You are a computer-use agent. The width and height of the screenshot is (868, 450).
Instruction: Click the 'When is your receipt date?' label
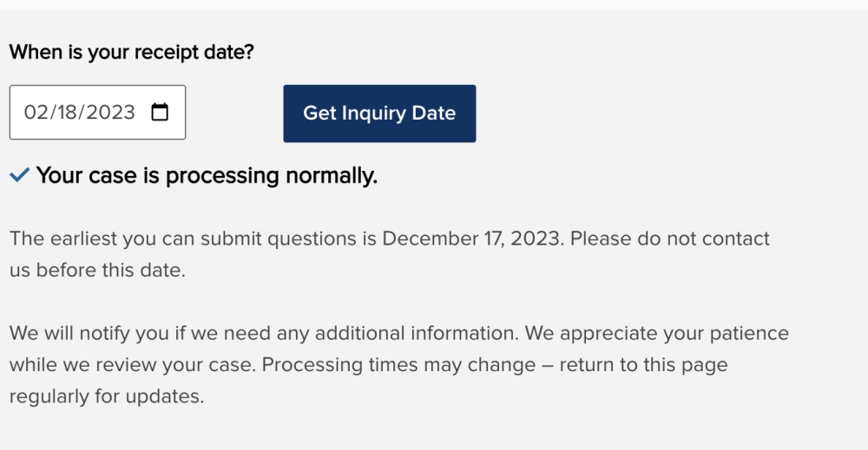click(x=132, y=52)
